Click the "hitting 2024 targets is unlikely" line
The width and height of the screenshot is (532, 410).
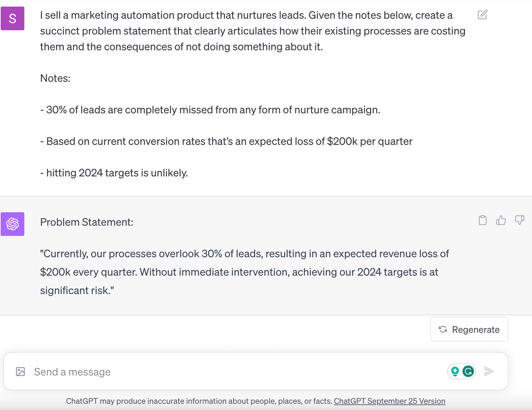[x=114, y=173]
